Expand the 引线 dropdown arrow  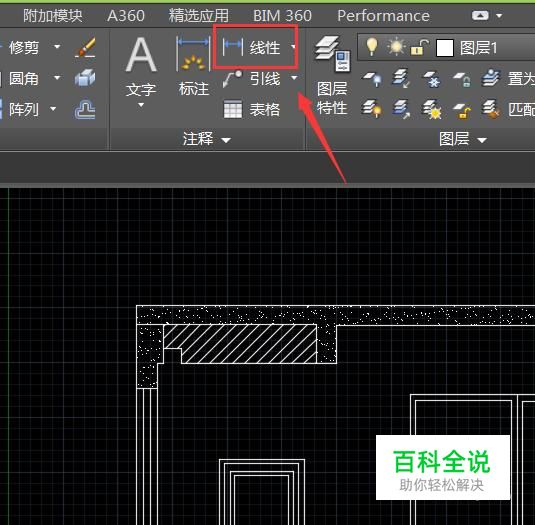tap(294, 78)
